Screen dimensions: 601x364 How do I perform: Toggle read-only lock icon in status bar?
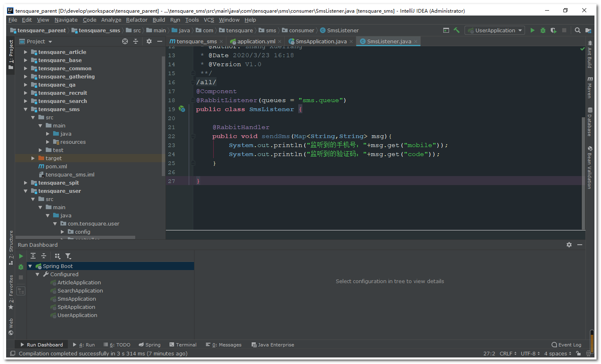(x=579, y=354)
